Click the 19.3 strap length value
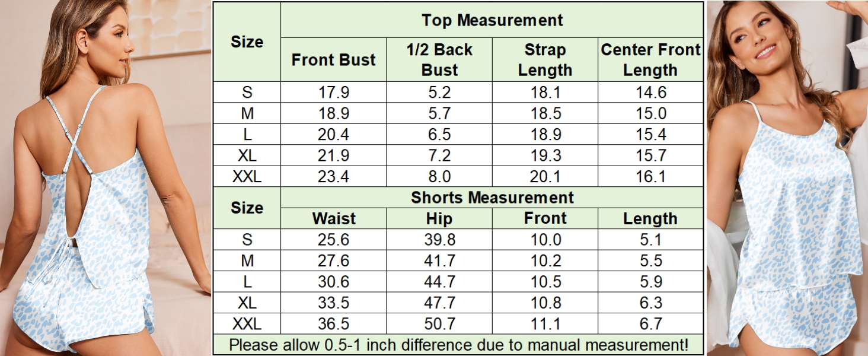This screenshot has height=356, width=868. coord(545,155)
